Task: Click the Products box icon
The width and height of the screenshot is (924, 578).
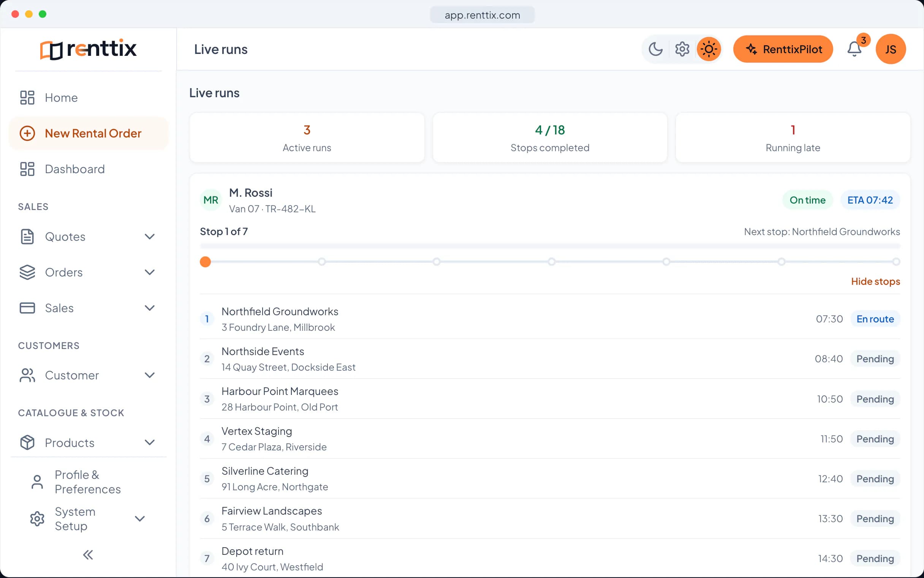Action: tap(27, 442)
